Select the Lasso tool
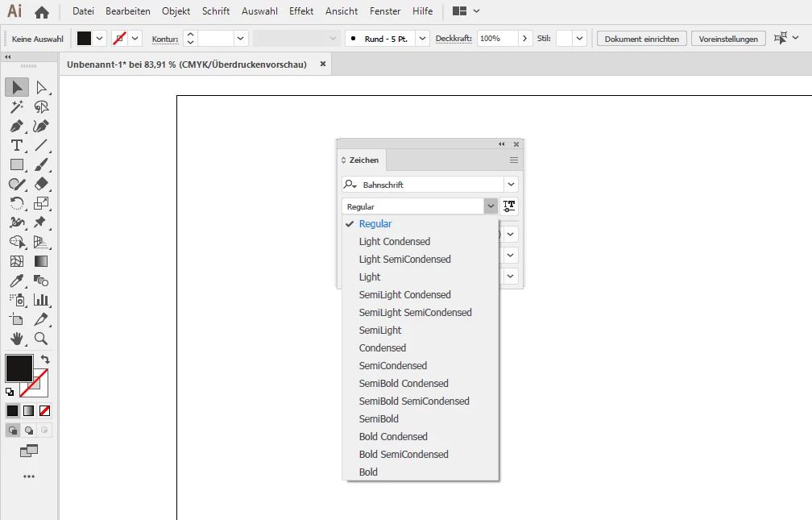The width and height of the screenshot is (812, 520). (x=41, y=106)
